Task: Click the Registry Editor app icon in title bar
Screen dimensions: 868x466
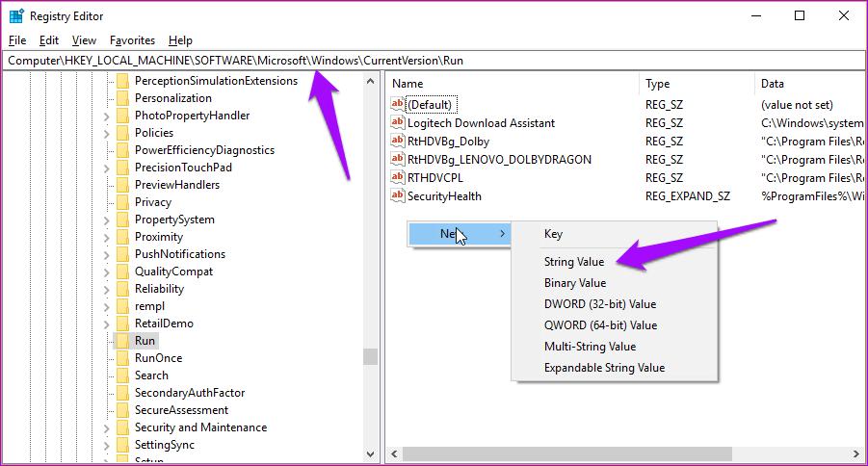Action: 16,15
